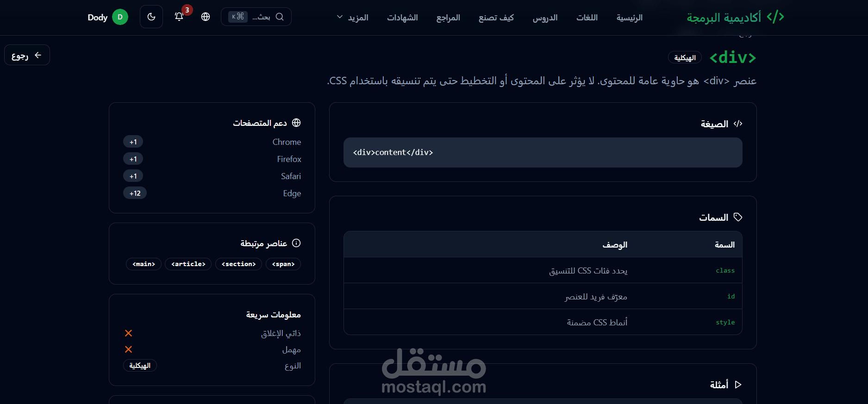Click the div heading title

coord(733,57)
